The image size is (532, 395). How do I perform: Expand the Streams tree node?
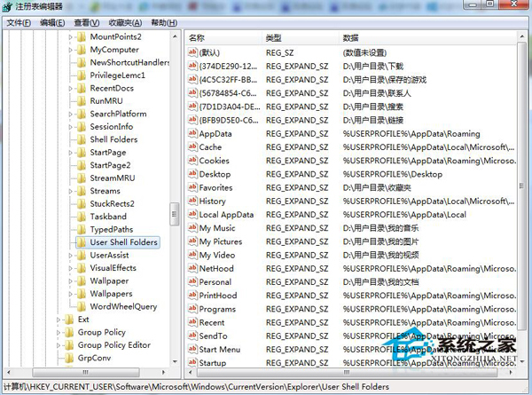pos(71,191)
